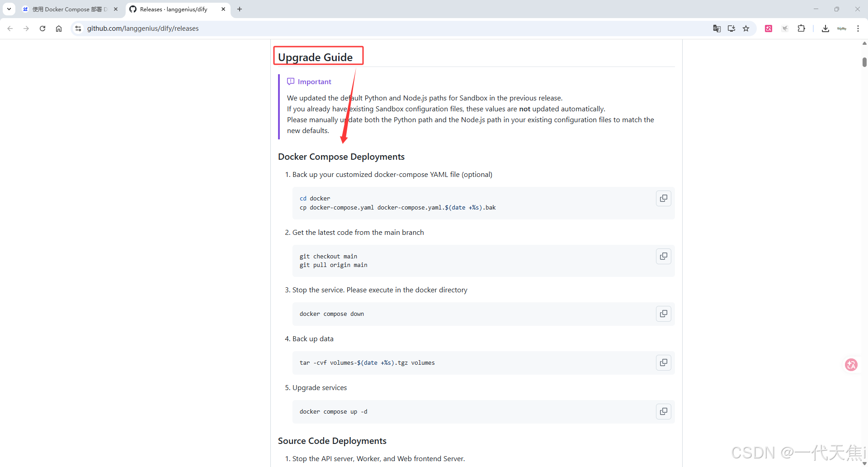Screen dimensions: 868x467
Task: Click the vertical scrollbar thumb
Action: (864, 62)
